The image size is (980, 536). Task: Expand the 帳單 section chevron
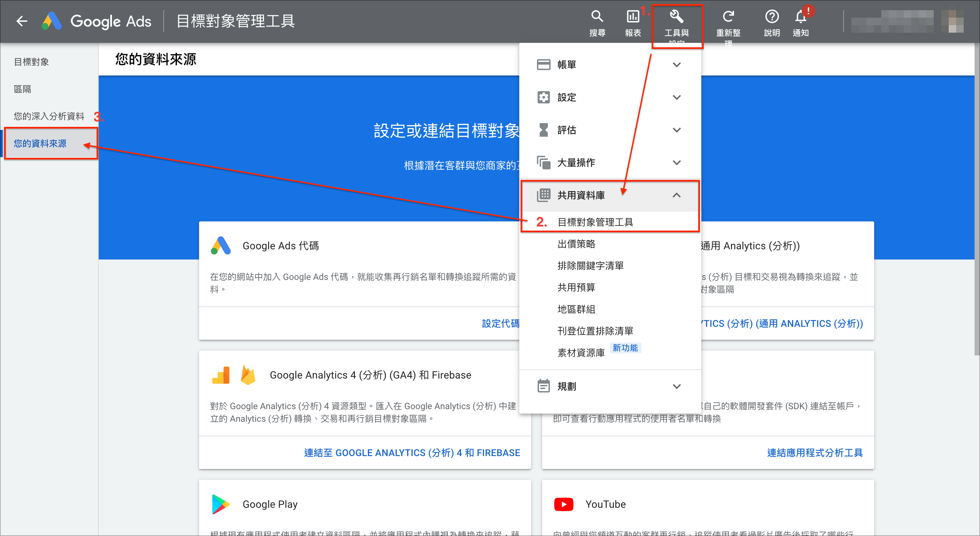pos(676,65)
